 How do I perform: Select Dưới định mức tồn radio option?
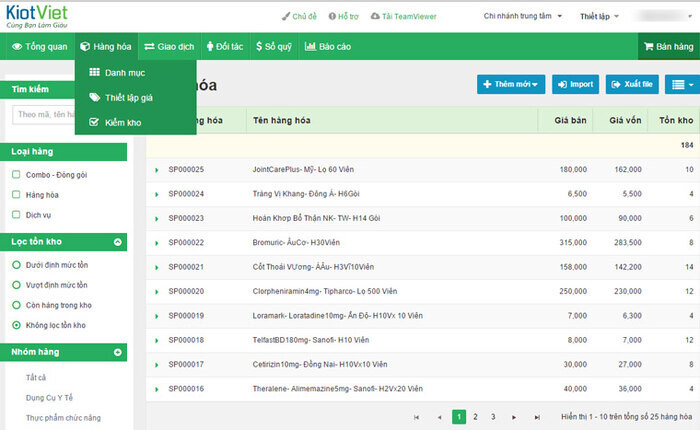click(x=16, y=265)
